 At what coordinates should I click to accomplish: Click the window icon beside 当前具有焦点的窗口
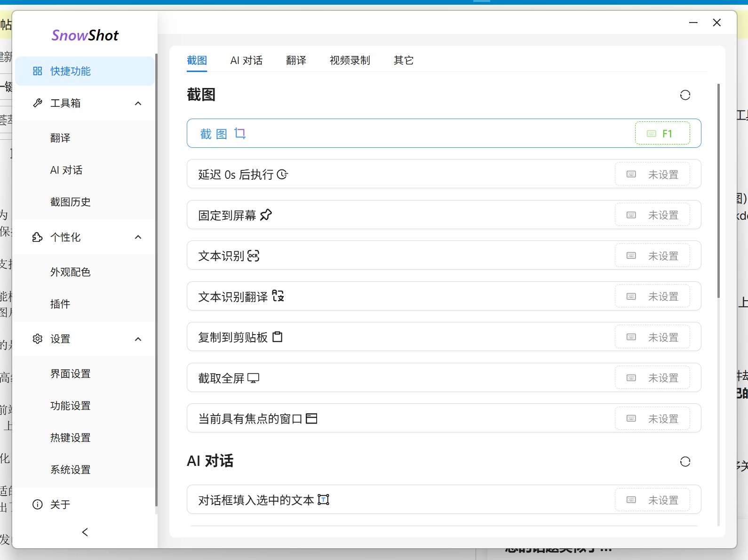pyautogui.click(x=311, y=418)
